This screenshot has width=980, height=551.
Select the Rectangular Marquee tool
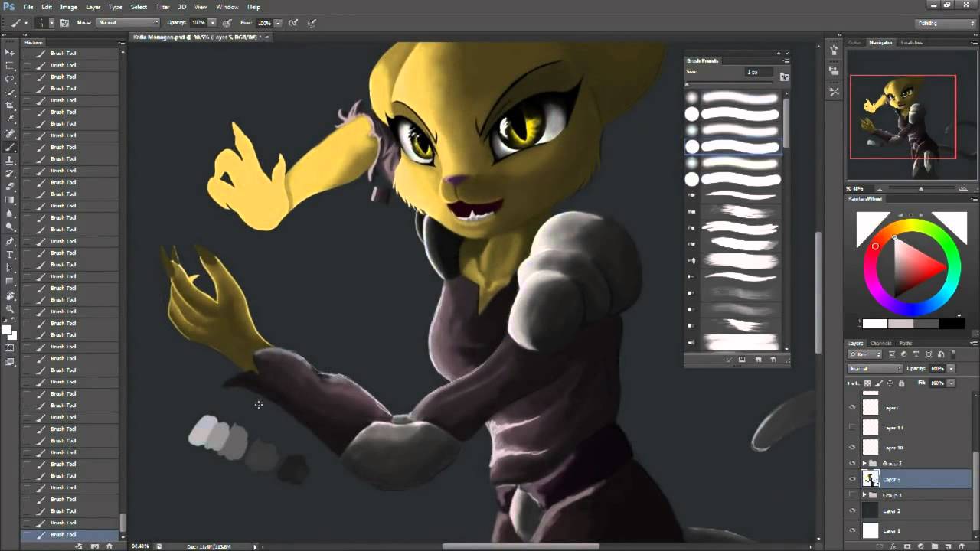tap(10, 65)
